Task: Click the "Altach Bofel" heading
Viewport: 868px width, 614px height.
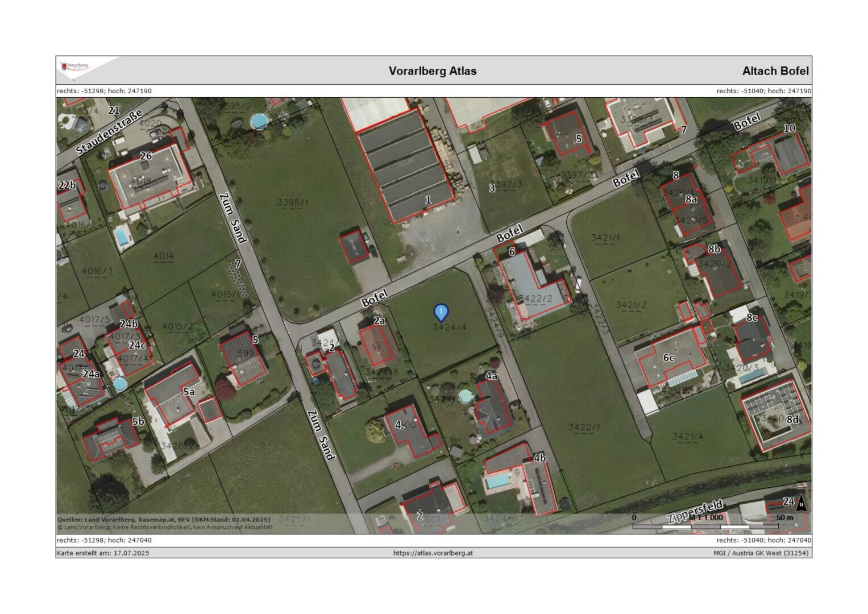Action: [x=775, y=71]
